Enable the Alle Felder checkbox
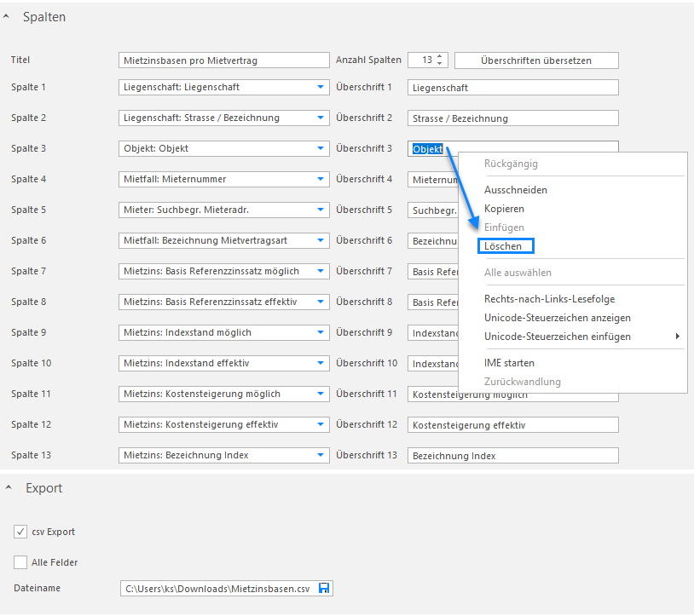This screenshot has width=694, height=616. point(20,562)
